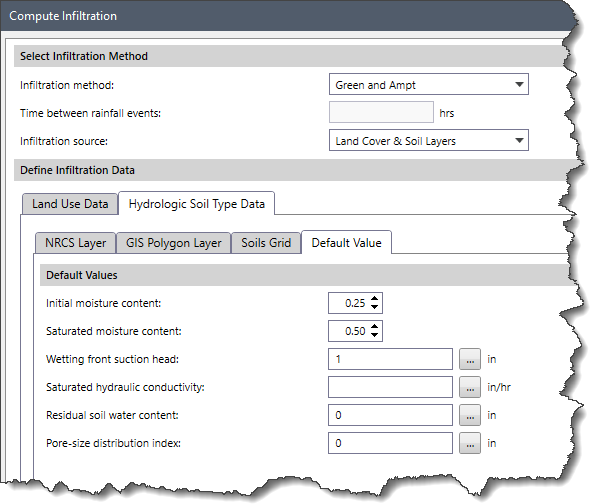The image size is (591, 504).
Task: Open the Soils Grid tab
Action: pos(266,243)
